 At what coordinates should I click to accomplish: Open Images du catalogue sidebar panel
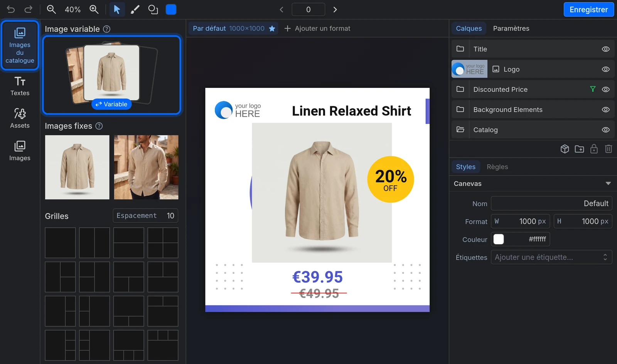click(x=20, y=45)
